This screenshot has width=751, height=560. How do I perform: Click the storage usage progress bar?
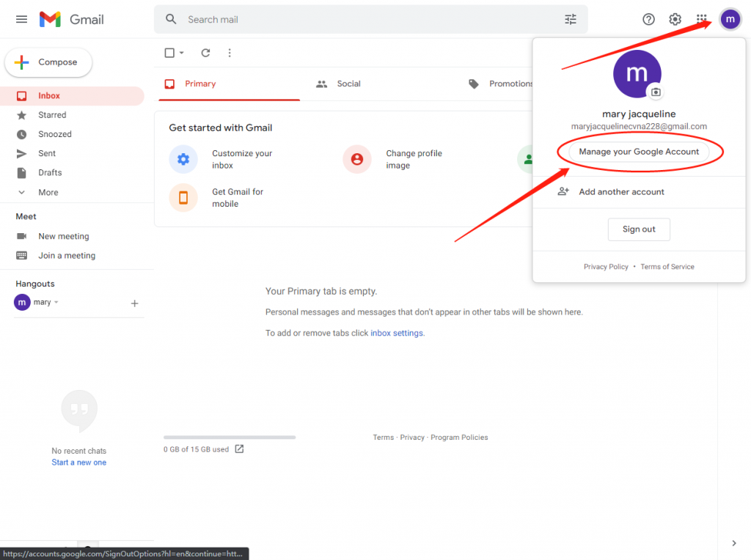230,438
